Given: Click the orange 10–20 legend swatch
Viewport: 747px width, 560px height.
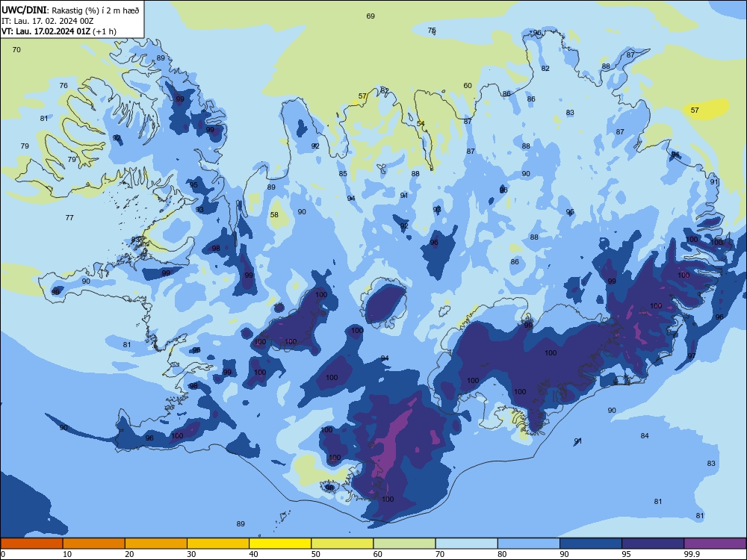Looking at the screenshot, I should coord(94,544).
